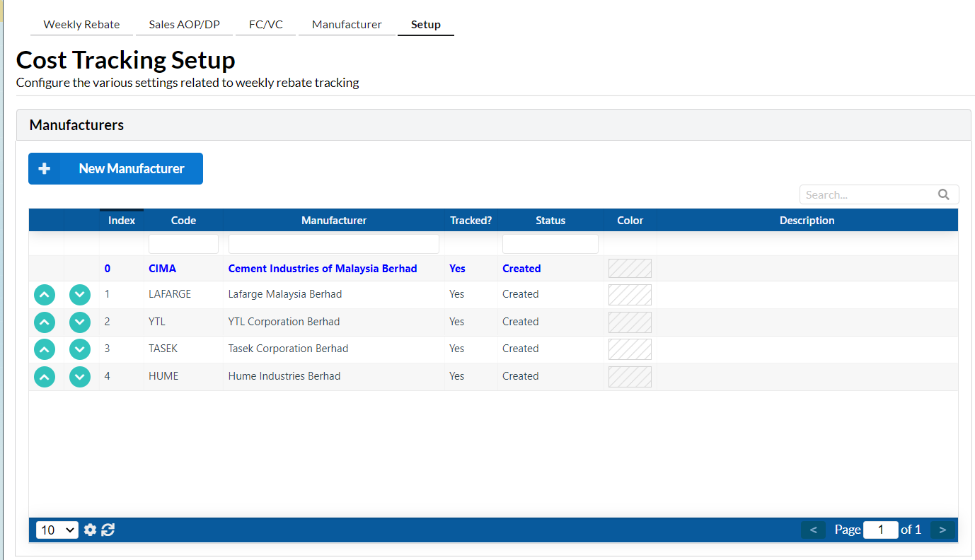Click the plus icon on New Manufacturer
This screenshot has height=560, width=975.
45,168
